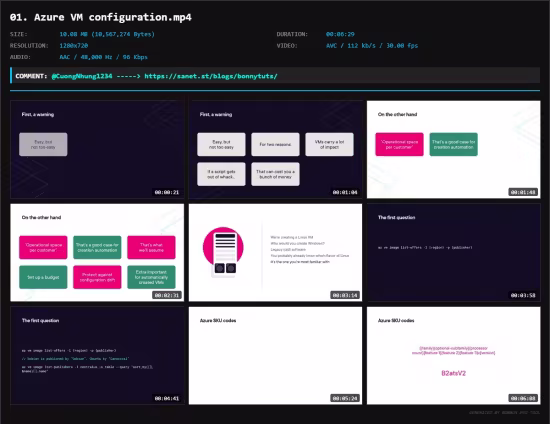This screenshot has height=424, width=550.
Task: Click the timestamp 00:00:21
Action: point(167,192)
